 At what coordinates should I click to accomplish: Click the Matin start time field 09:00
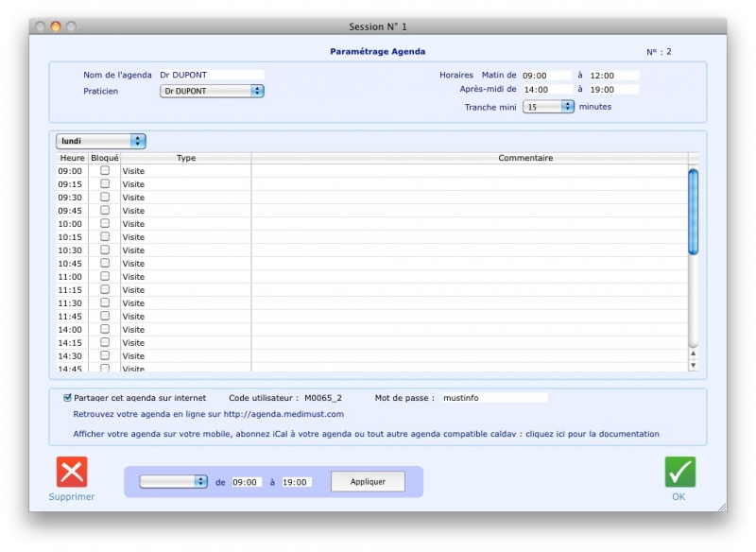[x=546, y=76]
